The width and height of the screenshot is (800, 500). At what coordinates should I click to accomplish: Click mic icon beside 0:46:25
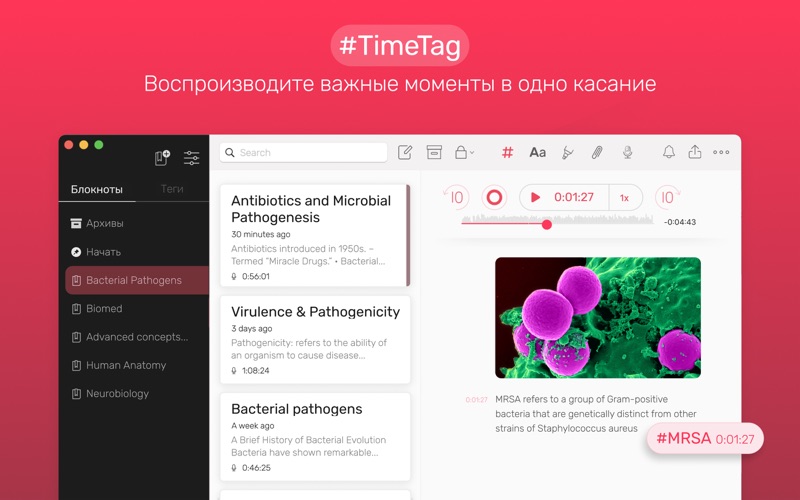coord(234,467)
